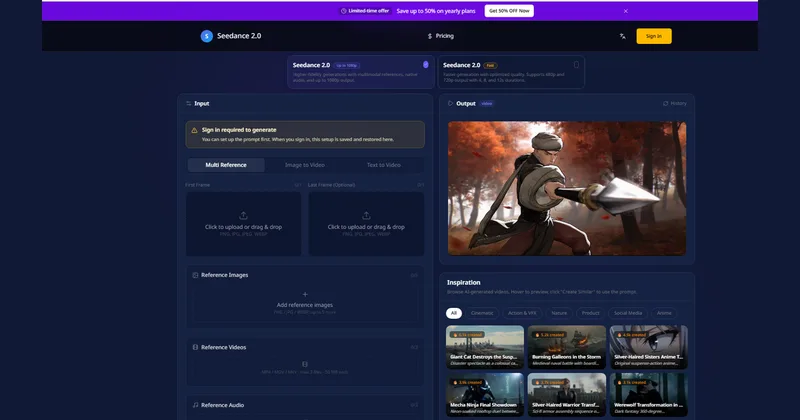This screenshot has height=420, width=800.
Task: Click the warning icon in sign-in notice
Action: click(x=194, y=131)
